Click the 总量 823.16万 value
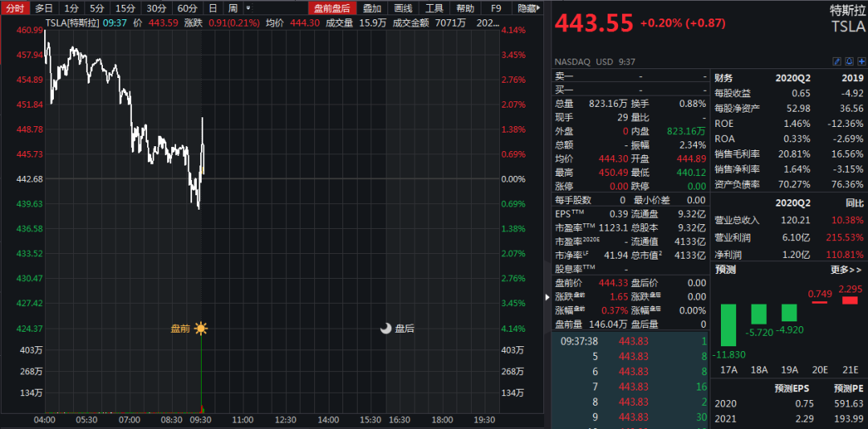868x429 pixels. 608,104
